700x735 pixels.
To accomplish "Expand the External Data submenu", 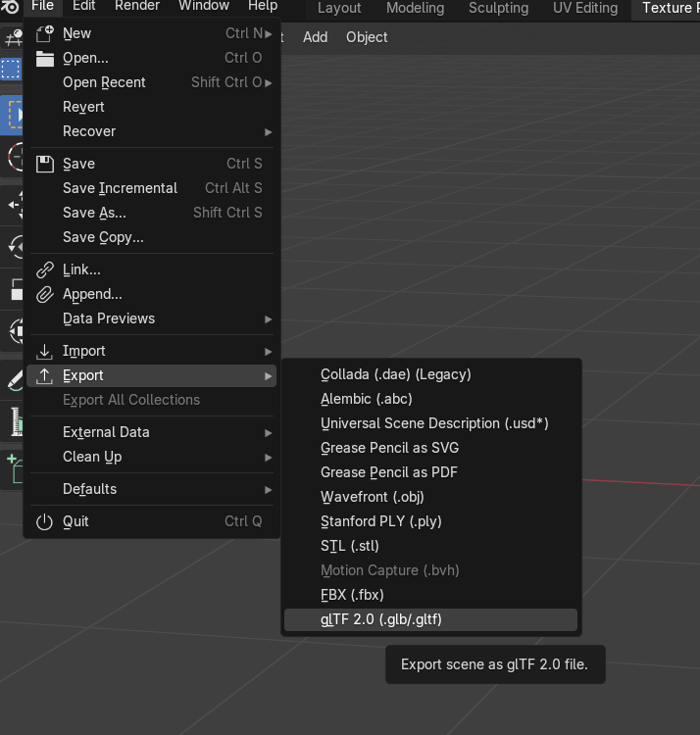I will (151, 432).
